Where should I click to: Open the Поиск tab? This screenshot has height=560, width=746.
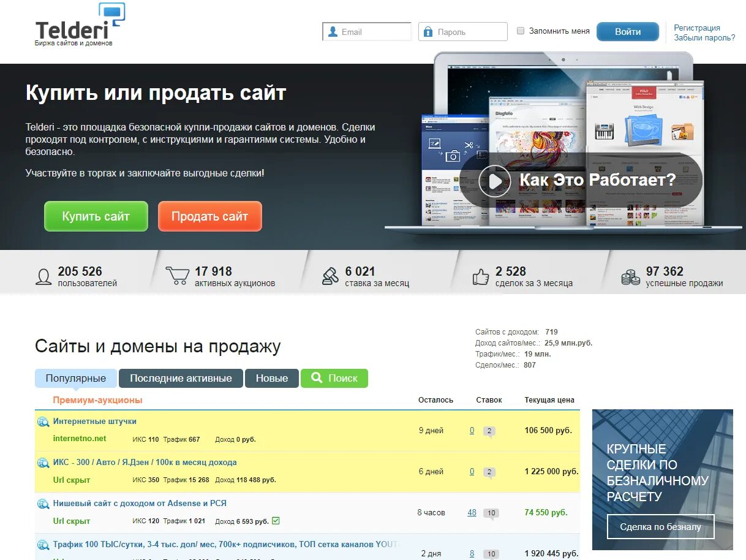point(334,378)
